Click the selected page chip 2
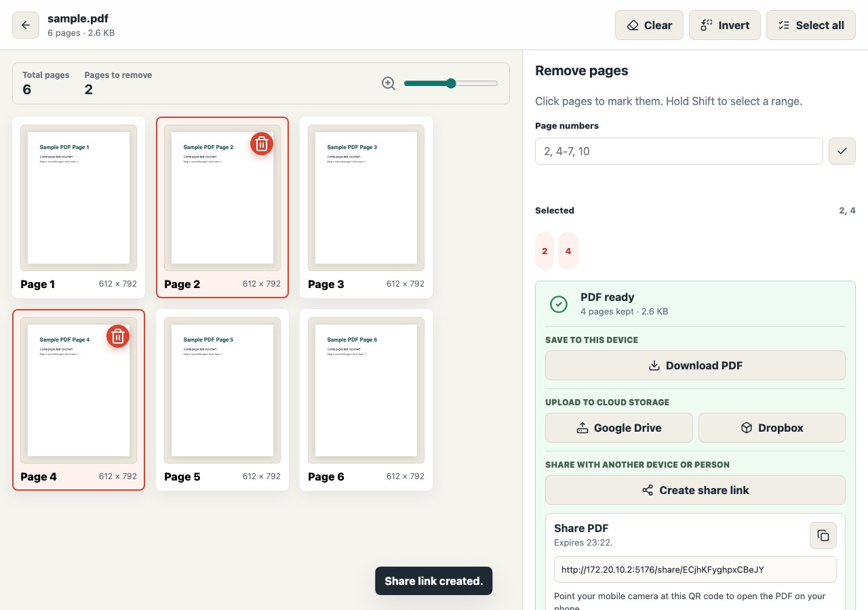 pos(545,251)
